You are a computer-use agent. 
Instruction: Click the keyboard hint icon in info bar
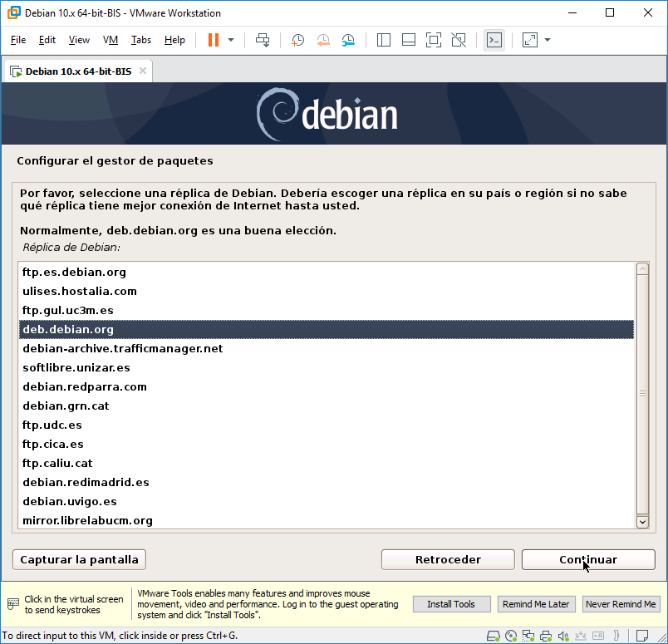click(x=13, y=604)
